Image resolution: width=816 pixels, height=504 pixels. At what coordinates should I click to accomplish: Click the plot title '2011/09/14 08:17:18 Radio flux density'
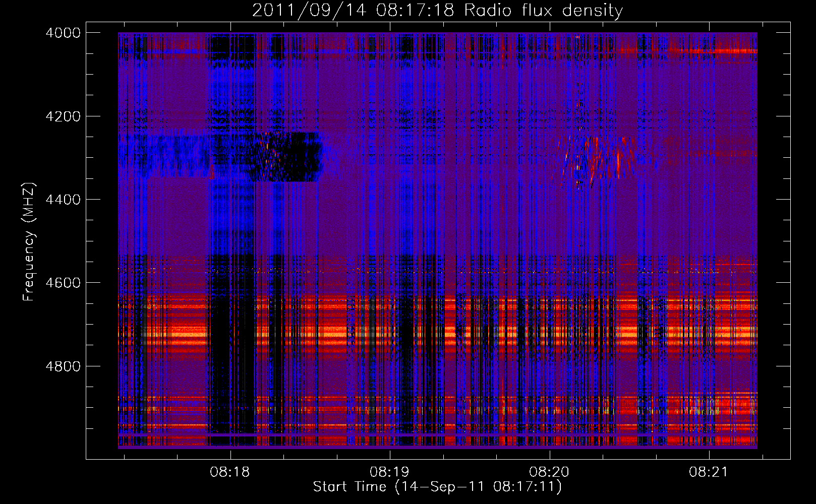(x=437, y=10)
